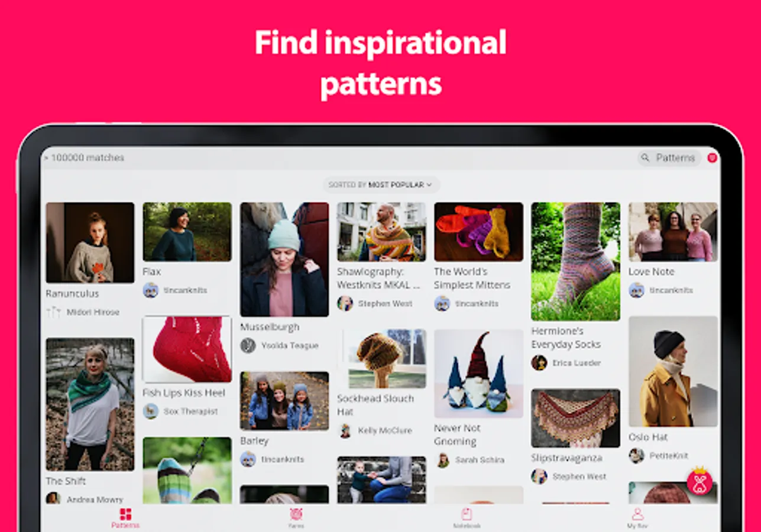Open designer Ysolda Teague's name link
The height and width of the screenshot is (532, 761).
click(x=290, y=345)
